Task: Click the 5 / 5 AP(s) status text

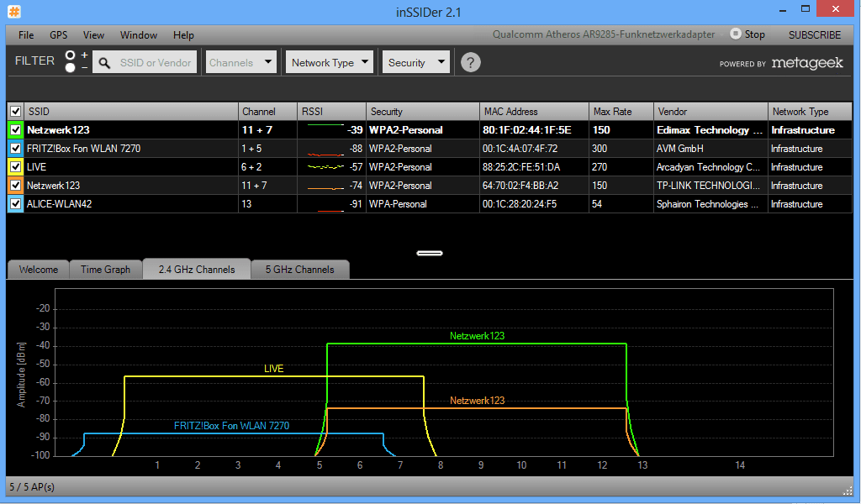Action: 32,487
